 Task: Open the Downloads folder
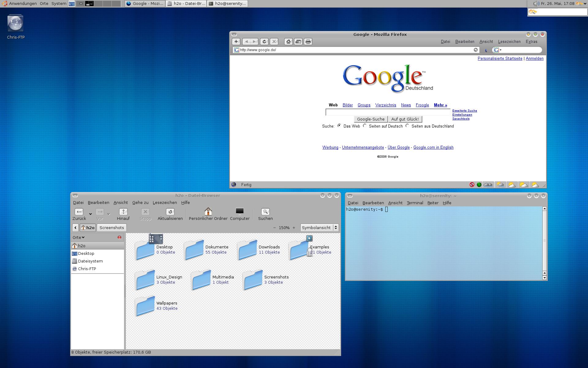(247, 250)
